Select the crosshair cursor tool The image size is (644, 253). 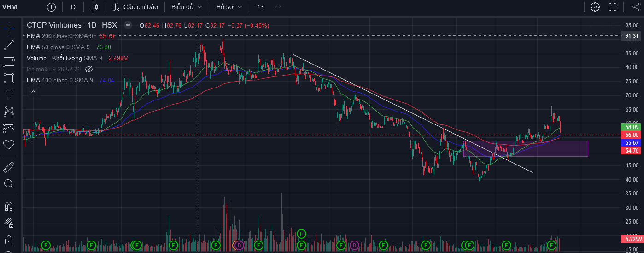point(8,28)
